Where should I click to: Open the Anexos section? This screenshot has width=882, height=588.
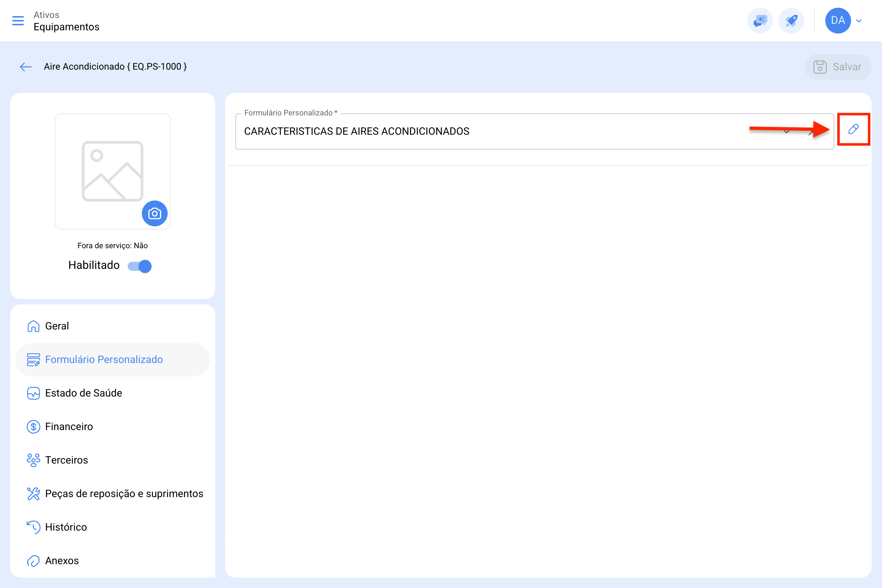(x=113, y=561)
